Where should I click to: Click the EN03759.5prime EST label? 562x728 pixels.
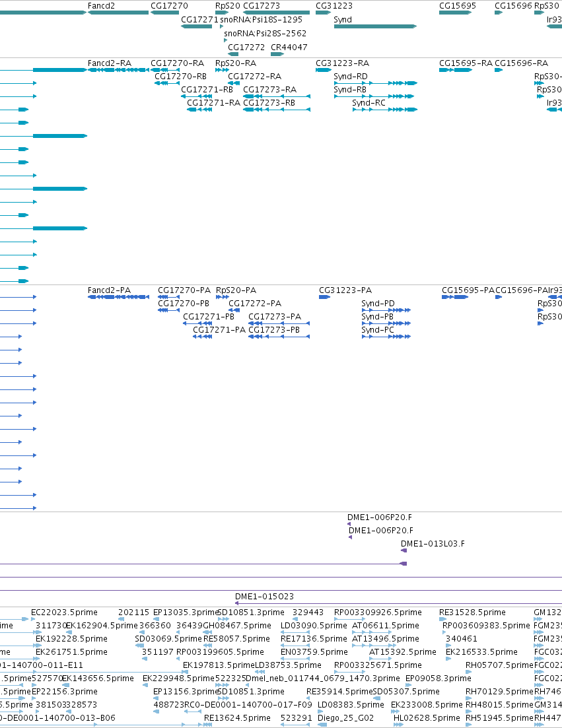(x=314, y=652)
